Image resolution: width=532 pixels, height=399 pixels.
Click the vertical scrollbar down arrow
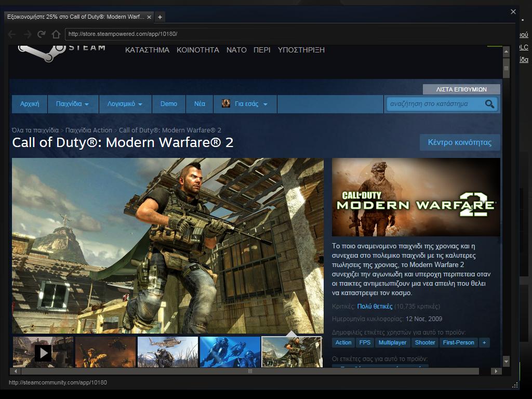pyautogui.click(x=506, y=362)
